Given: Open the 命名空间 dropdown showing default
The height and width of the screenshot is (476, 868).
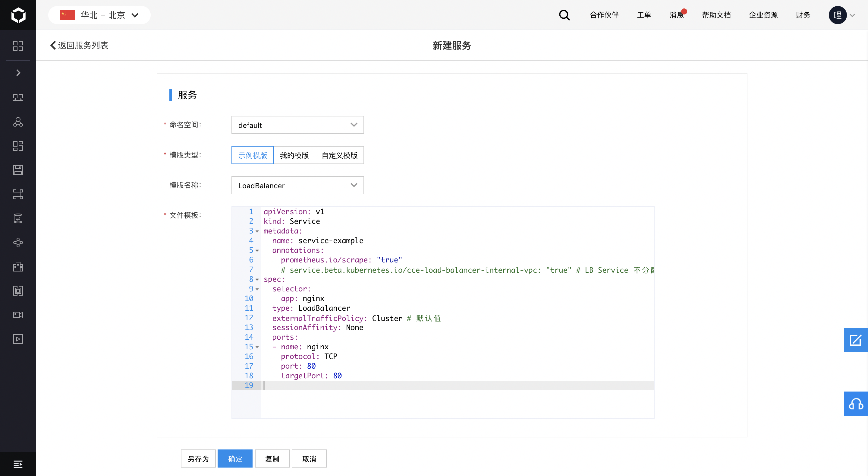Looking at the screenshot, I should point(297,125).
